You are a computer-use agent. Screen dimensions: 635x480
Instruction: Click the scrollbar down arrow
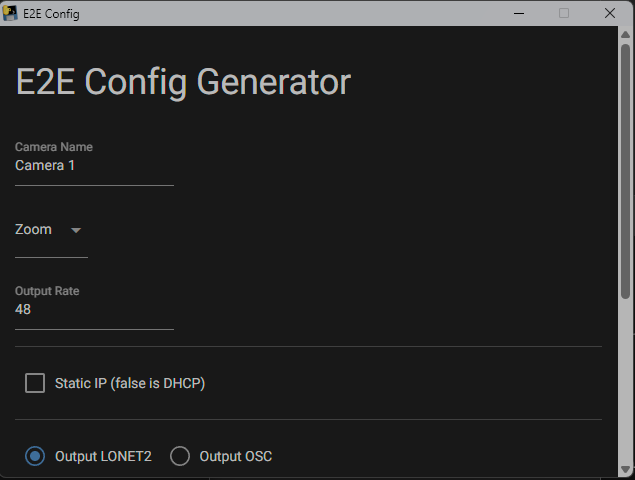(626, 468)
